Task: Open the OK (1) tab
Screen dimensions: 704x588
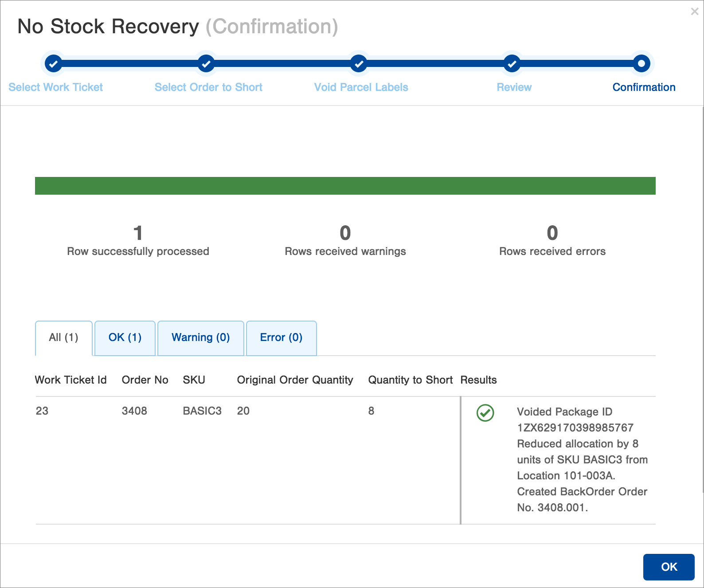Action: coord(125,338)
